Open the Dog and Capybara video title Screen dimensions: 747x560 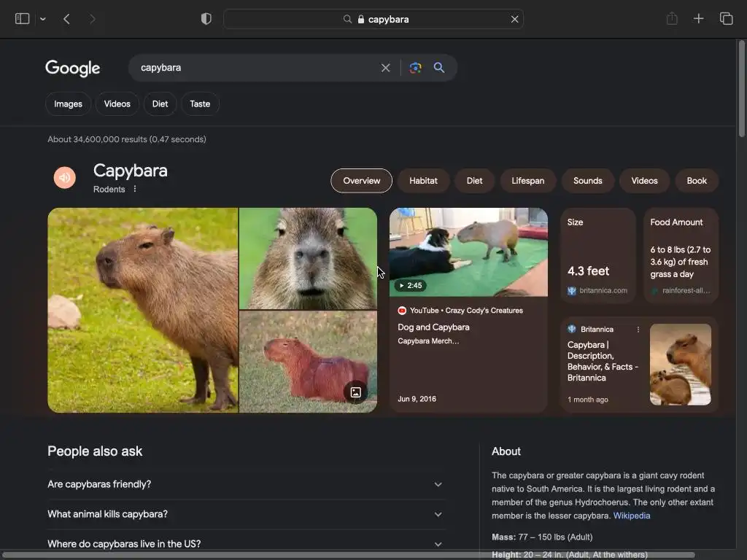tap(433, 327)
